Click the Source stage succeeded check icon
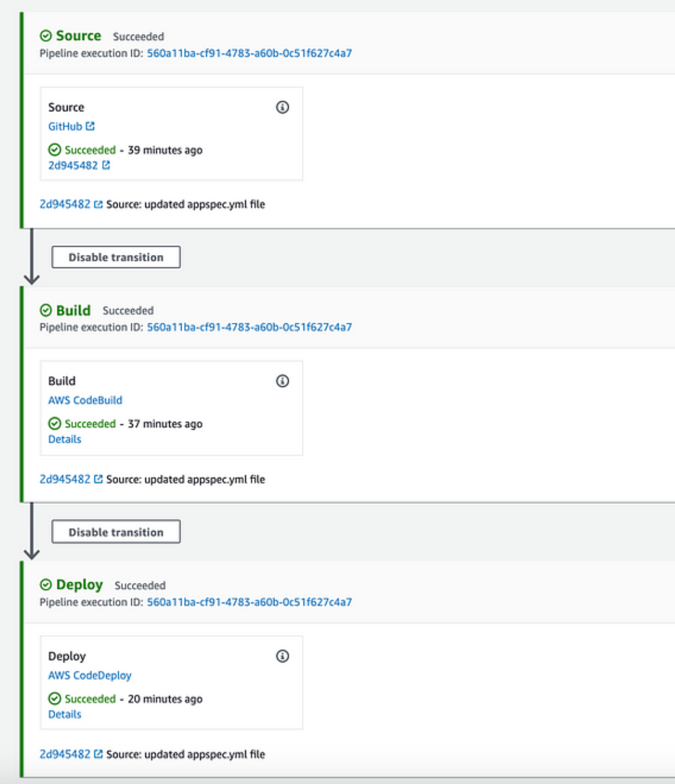The image size is (675, 784). coord(46,36)
